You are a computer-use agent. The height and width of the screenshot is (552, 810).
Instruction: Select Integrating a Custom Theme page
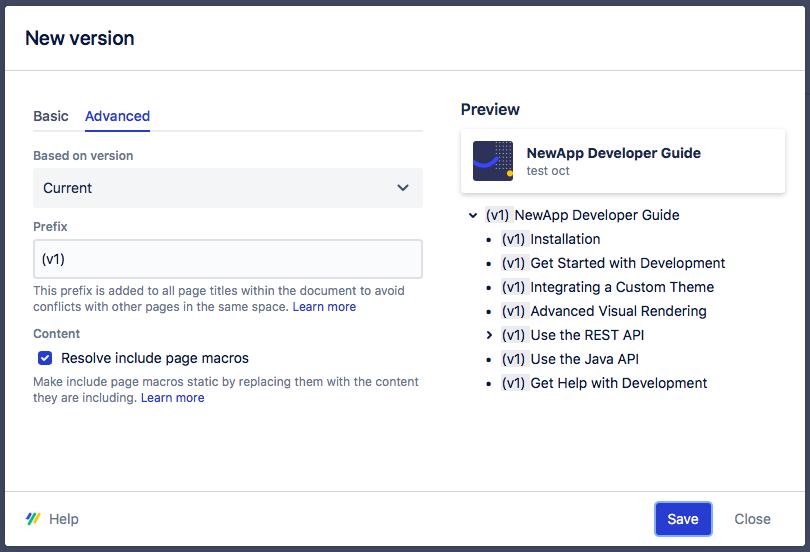click(x=622, y=287)
